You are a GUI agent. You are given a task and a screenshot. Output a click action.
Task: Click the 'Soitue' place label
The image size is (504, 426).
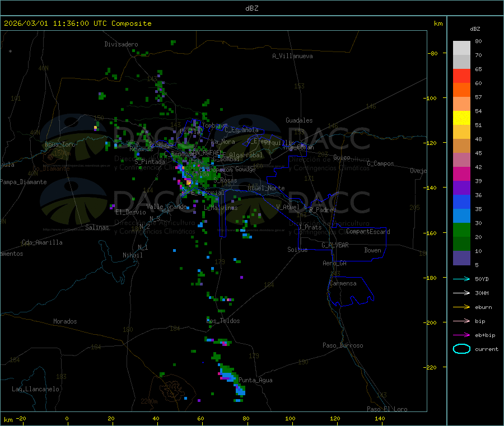(x=297, y=250)
